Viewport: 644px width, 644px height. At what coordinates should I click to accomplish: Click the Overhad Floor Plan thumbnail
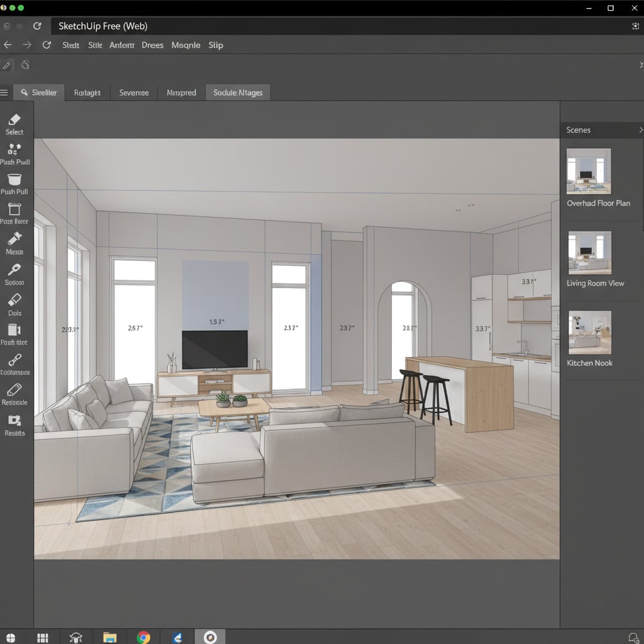tap(589, 170)
